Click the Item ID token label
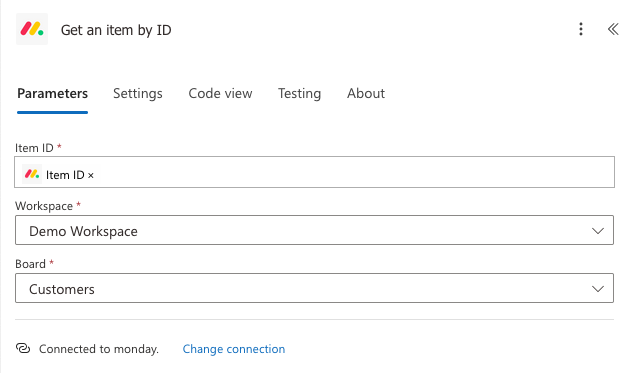This screenshot has height=373, width=628. click(65, 175)
